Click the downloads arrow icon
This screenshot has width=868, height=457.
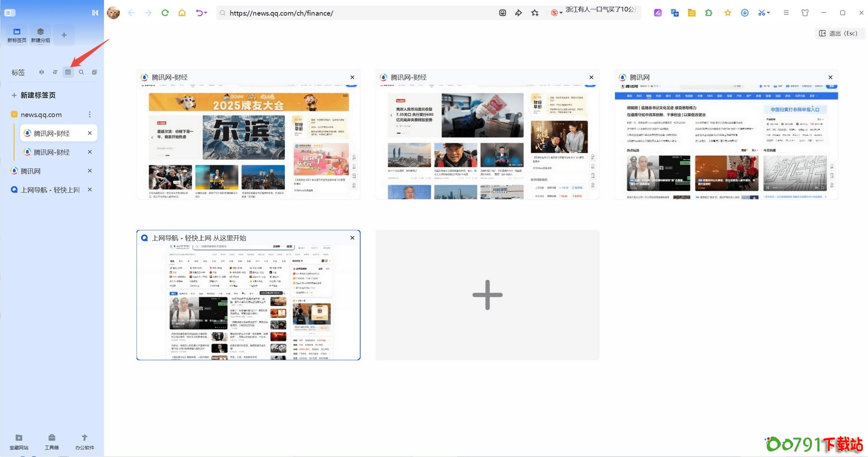click(x=745, y=13)
